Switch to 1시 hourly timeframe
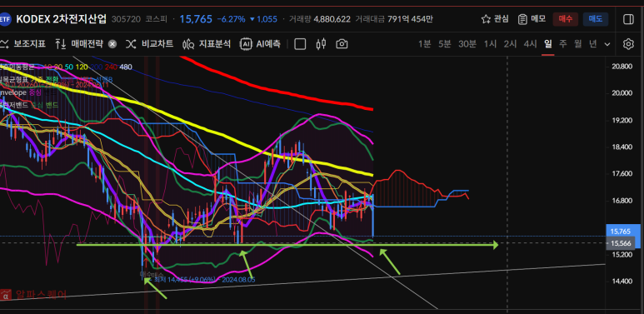This screenshot has width=644, height=314. [490, 44]
